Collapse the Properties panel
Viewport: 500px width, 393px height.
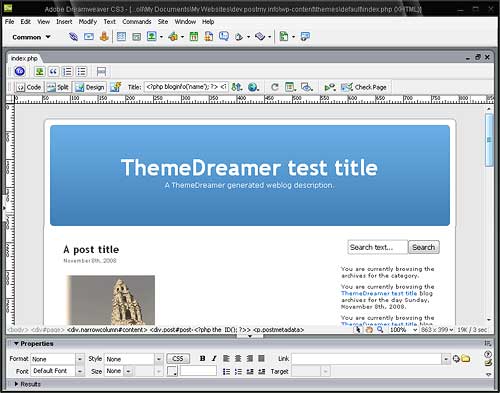(x=16, y=343)
